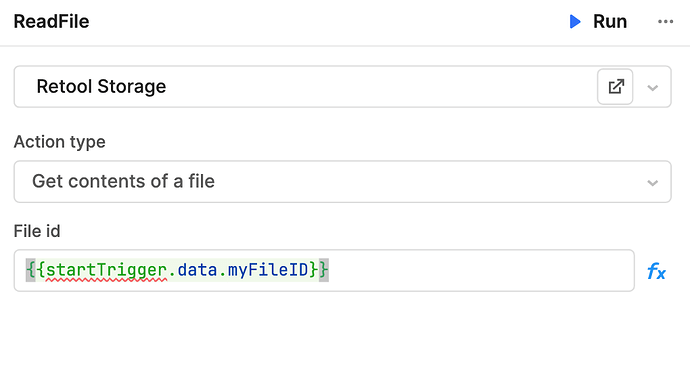Expand the resource selector chevron beside Retool Storage
690x366 pixels.
pos(653,88)
